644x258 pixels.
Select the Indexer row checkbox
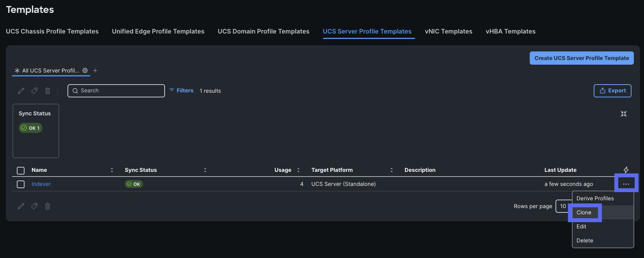[x=21, y=184]
